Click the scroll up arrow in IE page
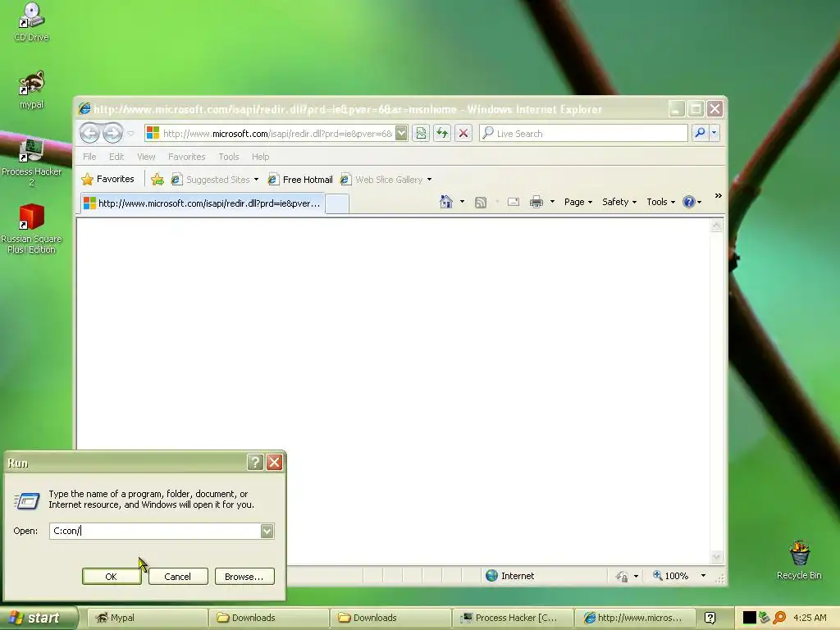Viewport: 840px width, 630px height. [x=717, y=226]
